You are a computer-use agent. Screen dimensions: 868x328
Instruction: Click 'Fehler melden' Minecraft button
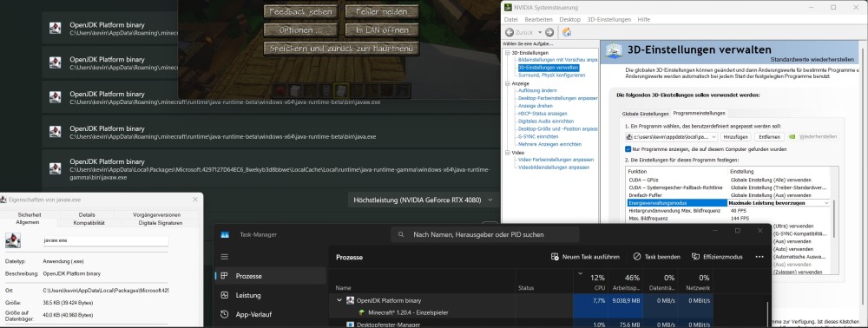click(x=382, y=11)
